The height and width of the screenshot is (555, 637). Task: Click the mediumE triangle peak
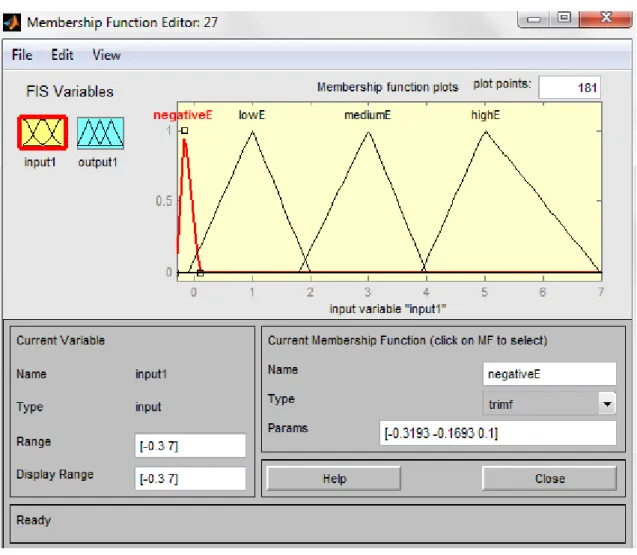pyautogui.click(x=368, y=132)
